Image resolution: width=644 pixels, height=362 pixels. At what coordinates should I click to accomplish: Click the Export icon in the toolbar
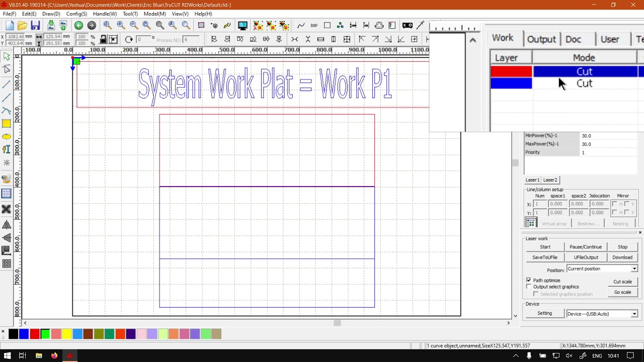(x=63, y=26)
